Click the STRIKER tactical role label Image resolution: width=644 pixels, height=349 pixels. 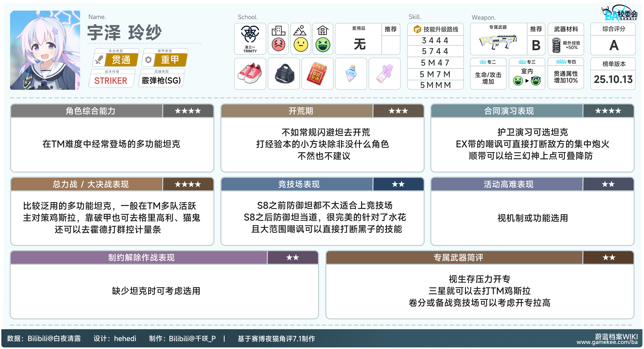pyautogui.click(x=111, y=81)
